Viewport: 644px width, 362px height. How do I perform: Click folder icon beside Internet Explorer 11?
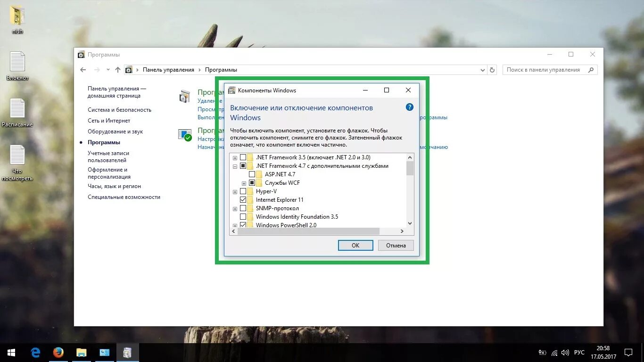pos(250,200)
